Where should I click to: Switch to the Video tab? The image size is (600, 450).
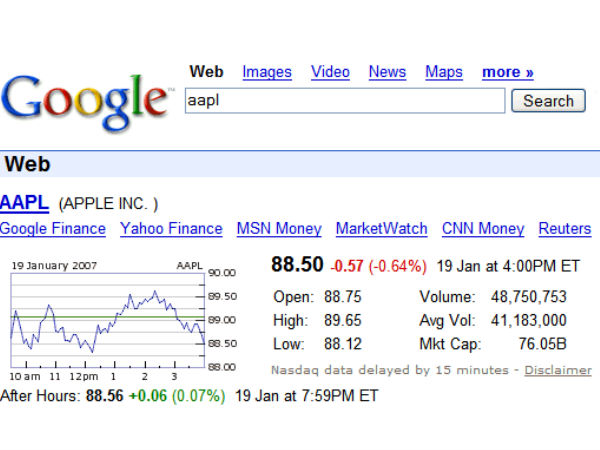coord(330,72)
